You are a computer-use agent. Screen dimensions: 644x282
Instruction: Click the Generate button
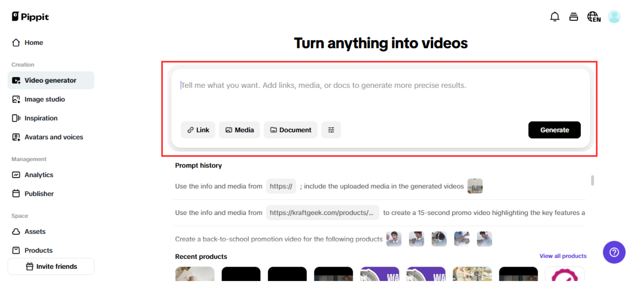tap(554, 130)
